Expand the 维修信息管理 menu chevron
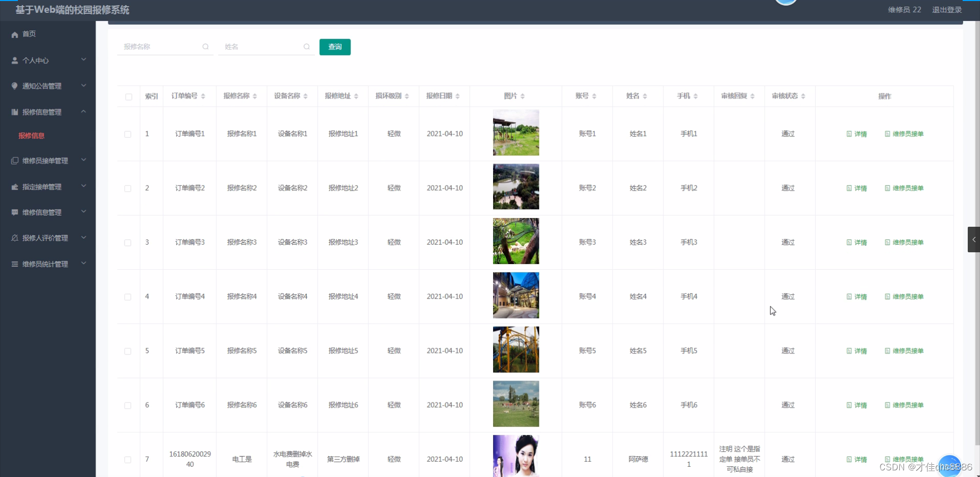Viewport: 980px width, 477px height. (84, 212)
